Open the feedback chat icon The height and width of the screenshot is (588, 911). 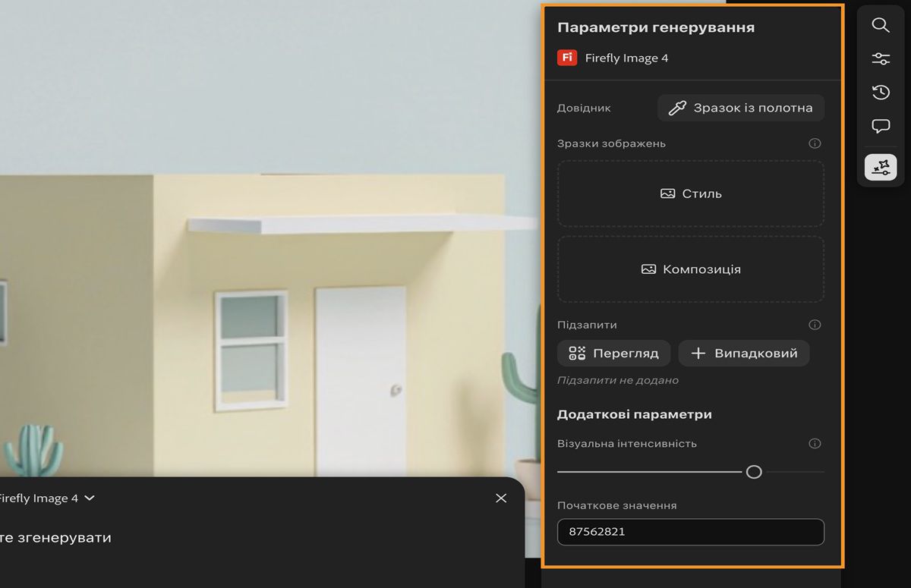(881, 126)
